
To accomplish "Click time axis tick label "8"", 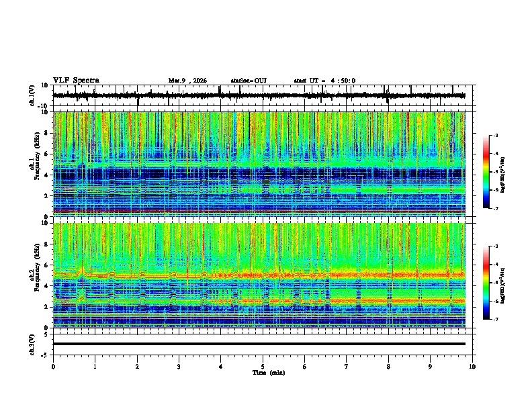I will point(388,367).
